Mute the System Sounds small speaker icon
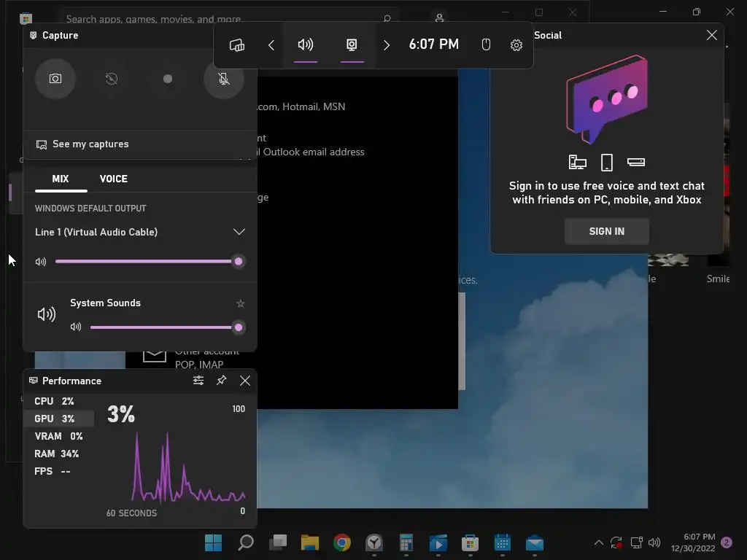The image size is (747, 560). (76, 327)
